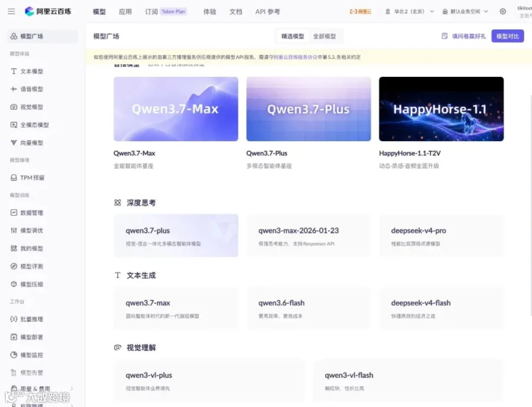This screenshot has width=532, height=407.
Task: Click the HappyHorse-1.1-T2V title text
Action: pos(410,154)
